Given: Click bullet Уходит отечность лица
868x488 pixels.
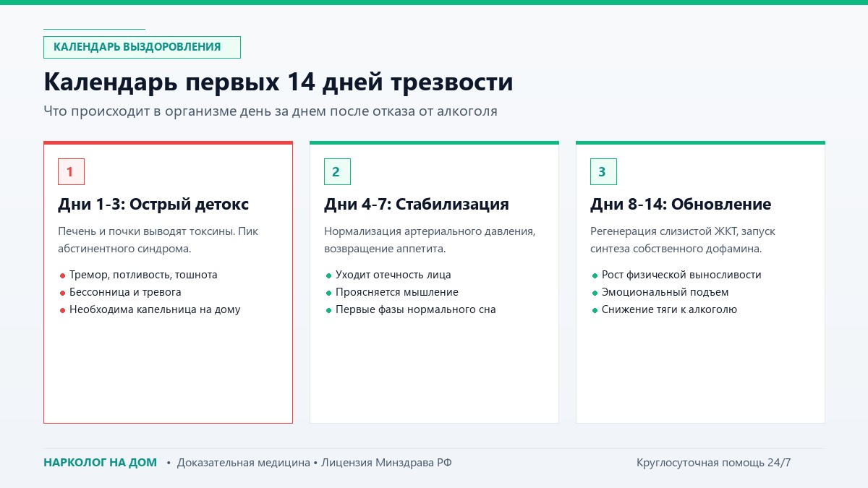Looking at the screenshot, I should pos(393,275).
